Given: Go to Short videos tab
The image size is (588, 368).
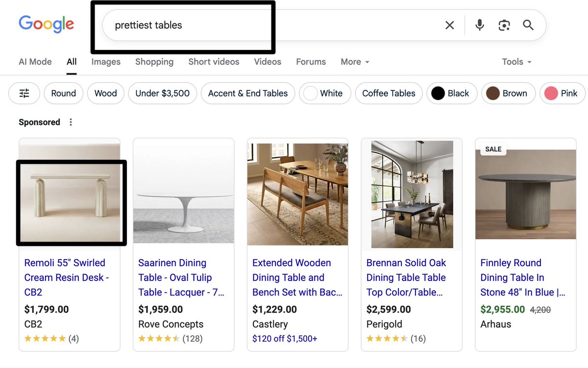Looking at the screenshot, I should 214,62.
